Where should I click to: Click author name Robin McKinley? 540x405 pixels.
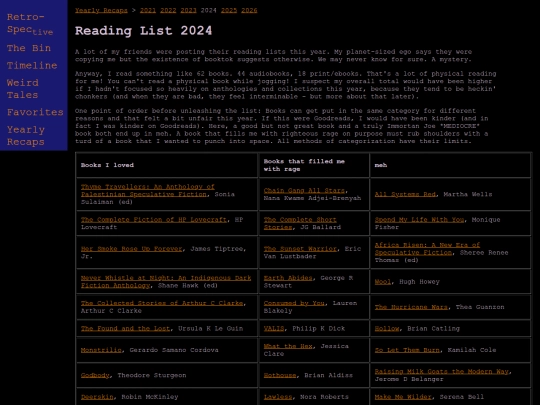(x=150, y=397)
